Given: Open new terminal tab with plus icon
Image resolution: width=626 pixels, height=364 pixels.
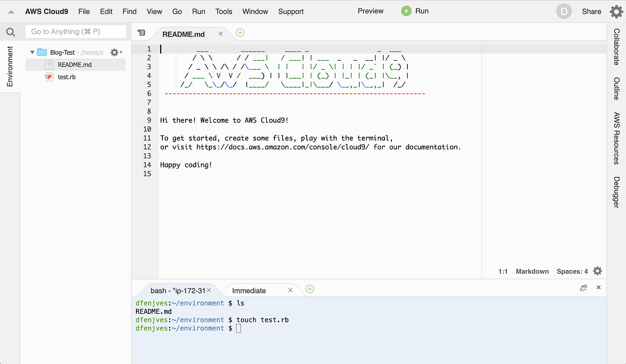Looking at the screenshot, I should click(310, 289).
